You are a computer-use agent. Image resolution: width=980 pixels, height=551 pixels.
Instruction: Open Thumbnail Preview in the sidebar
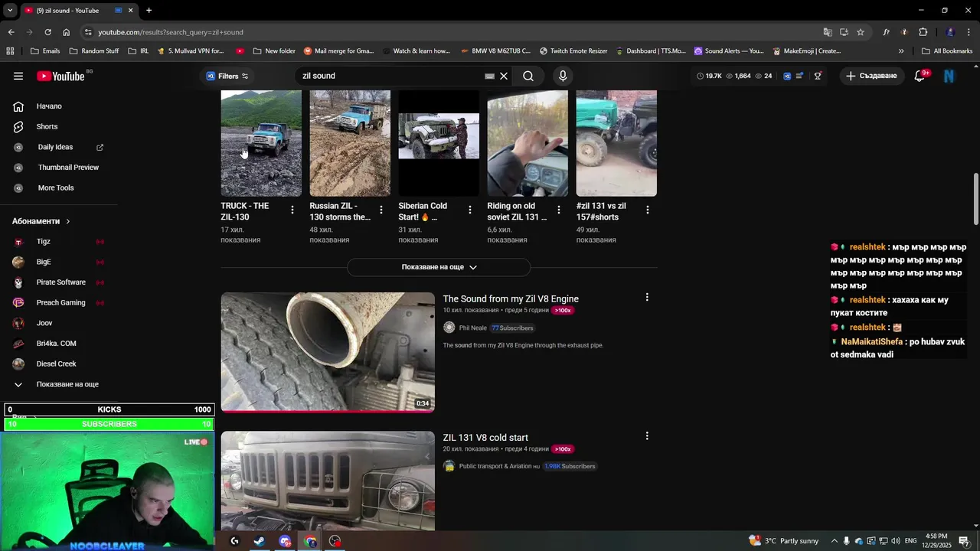coord(68,168)
